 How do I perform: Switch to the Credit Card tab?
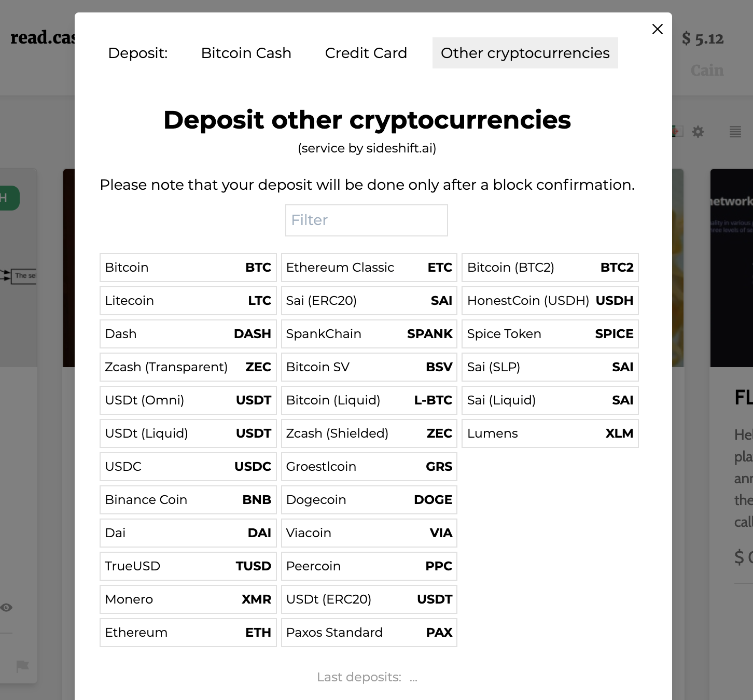[x=366, y=53]
